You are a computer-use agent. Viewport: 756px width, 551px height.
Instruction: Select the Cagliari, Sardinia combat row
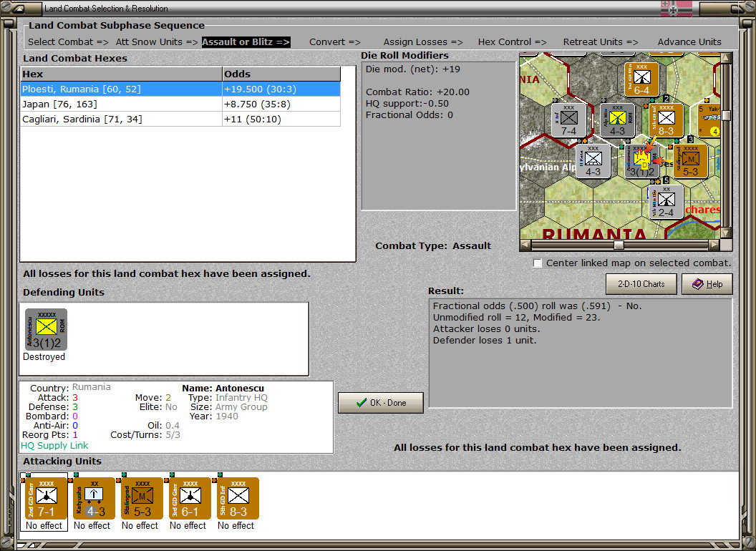pos(180,119)
